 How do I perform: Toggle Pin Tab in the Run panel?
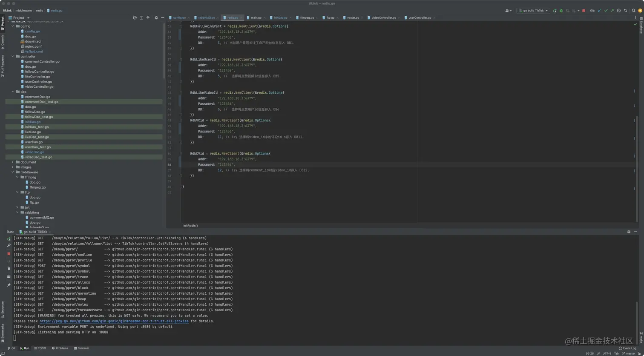click(9, 285)
